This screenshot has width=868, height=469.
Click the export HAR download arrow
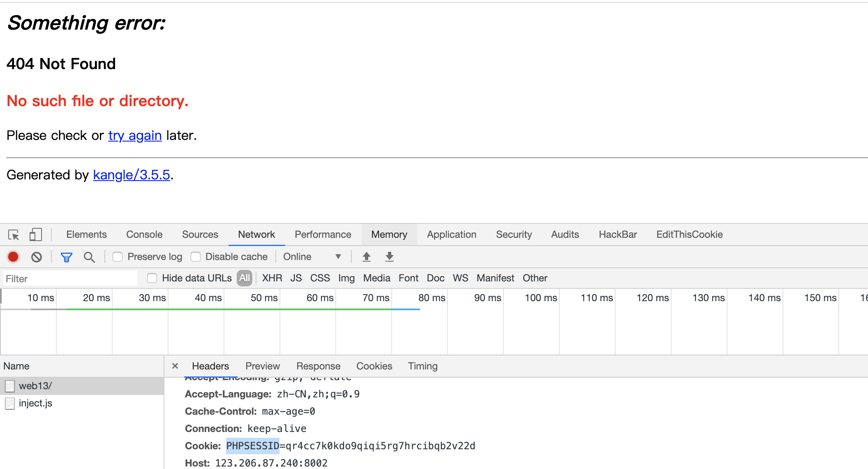pyautogui.click(x=390, y=257)
